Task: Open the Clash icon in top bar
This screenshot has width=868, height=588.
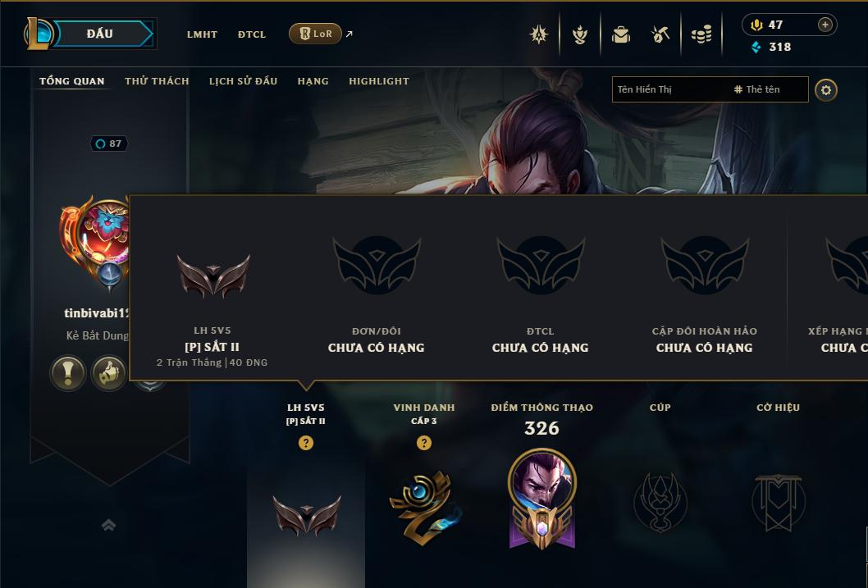Action: (x=538, y=34)
